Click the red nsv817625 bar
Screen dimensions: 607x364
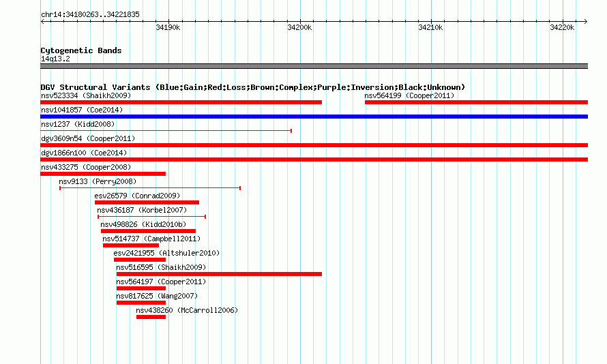coord(141,303)
